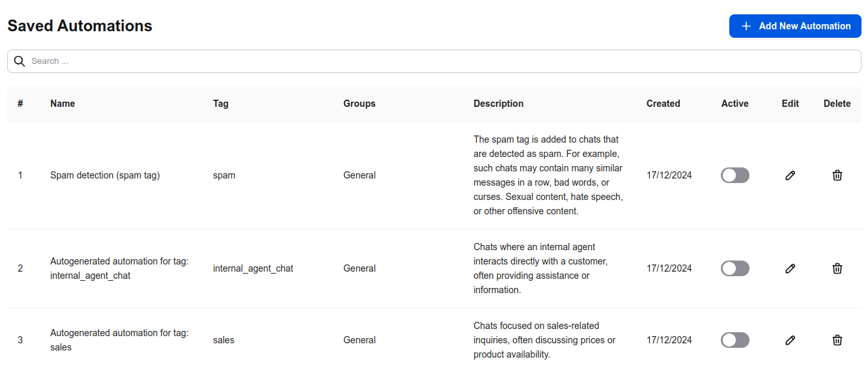
Task: Click the created date in the Spam detection row
Action: click(x=669, y=175)
